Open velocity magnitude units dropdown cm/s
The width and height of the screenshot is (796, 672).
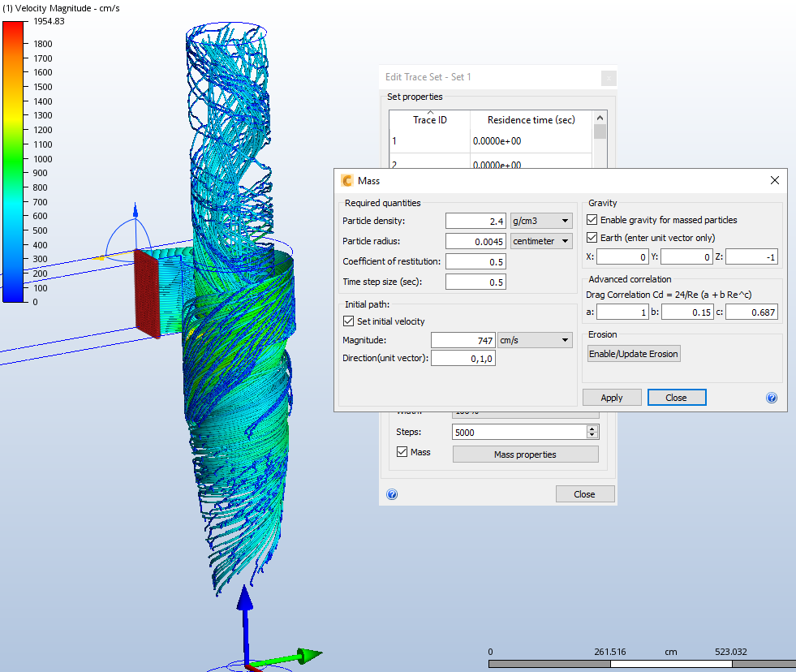click(x=535, y=340)
